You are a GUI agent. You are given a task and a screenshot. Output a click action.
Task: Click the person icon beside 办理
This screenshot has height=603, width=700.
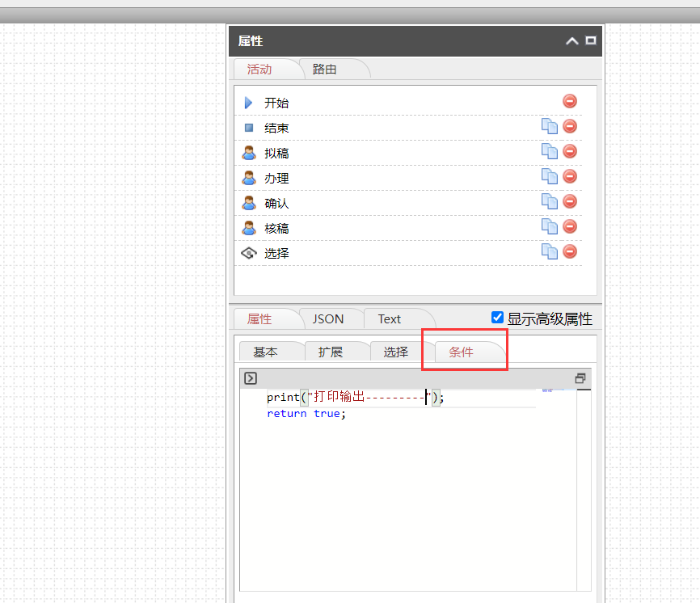click(x=249, y=178)
